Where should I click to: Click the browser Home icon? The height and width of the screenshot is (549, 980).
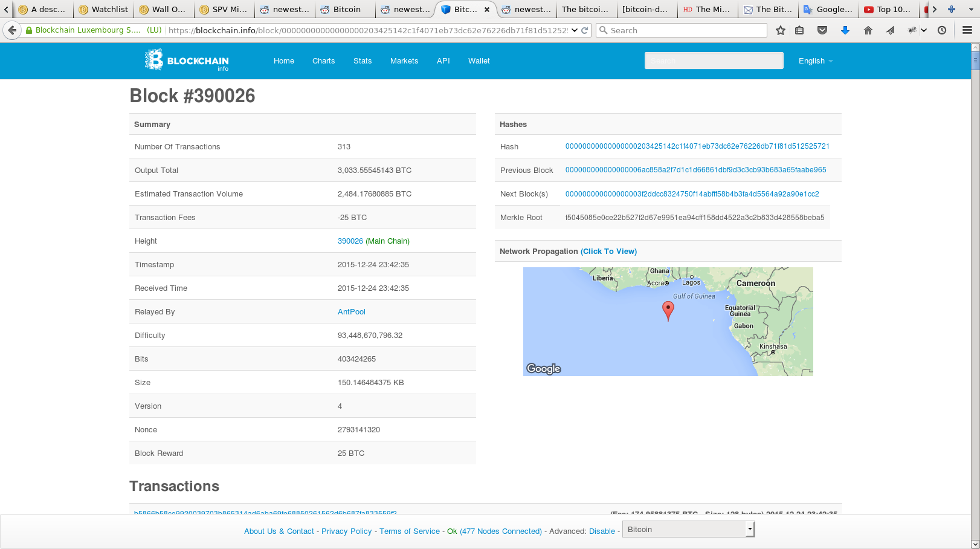pyautogui.click(x=868, y=30)
